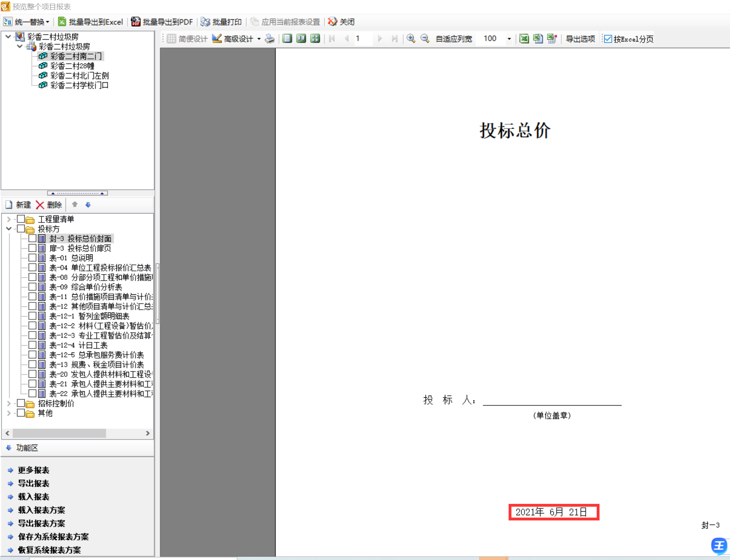Click 载入报表 link
730x560 pixels.
tap(33, 497)
